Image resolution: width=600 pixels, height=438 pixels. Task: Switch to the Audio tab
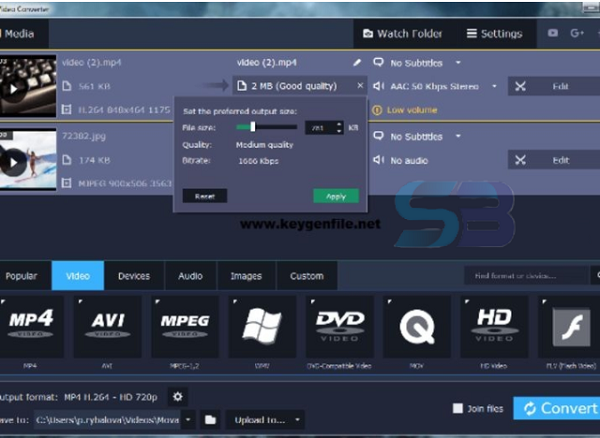(190, 276)
